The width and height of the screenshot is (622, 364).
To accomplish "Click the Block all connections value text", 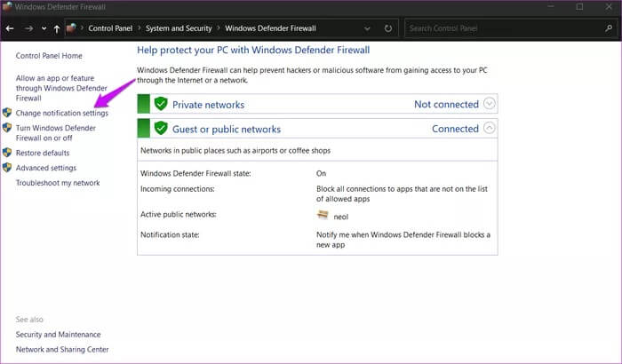I will [x=402, y=194].
